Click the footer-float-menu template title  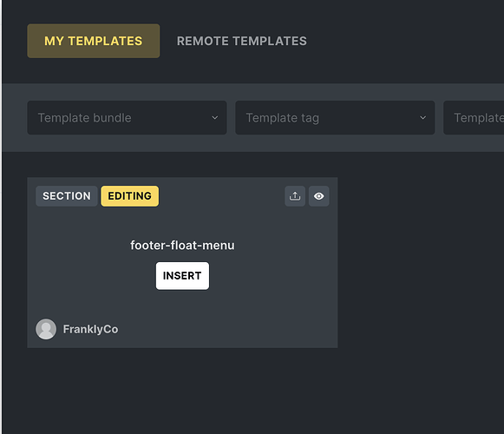point(182,246)
